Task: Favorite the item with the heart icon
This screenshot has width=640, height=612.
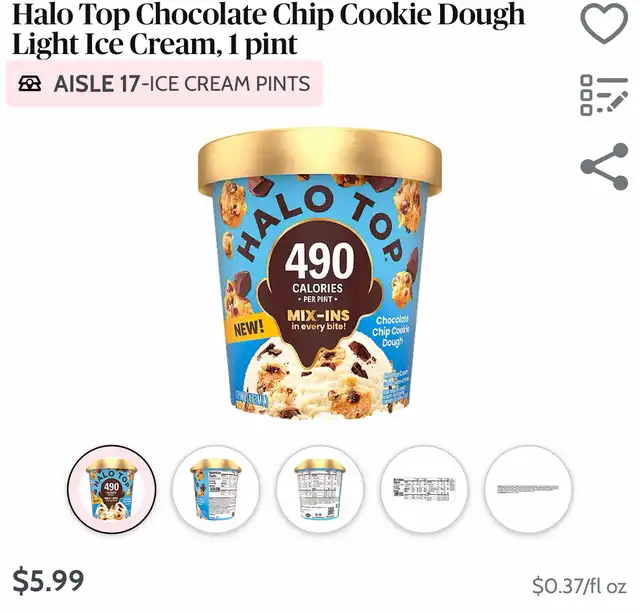Action: [604, 23]
